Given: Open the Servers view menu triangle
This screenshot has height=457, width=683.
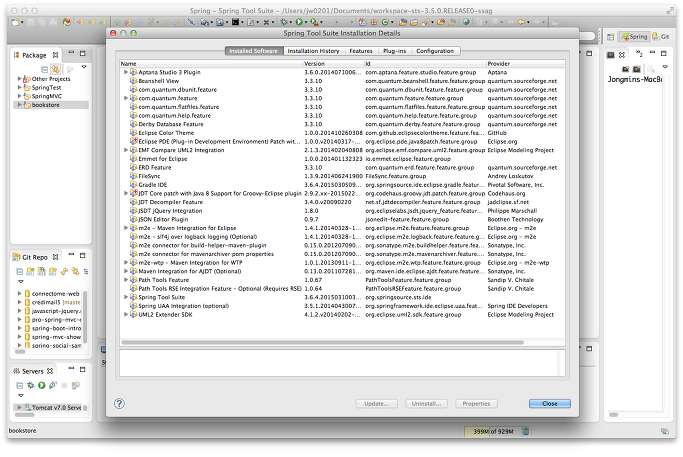Looking at the screenshot, I should 20,395.
